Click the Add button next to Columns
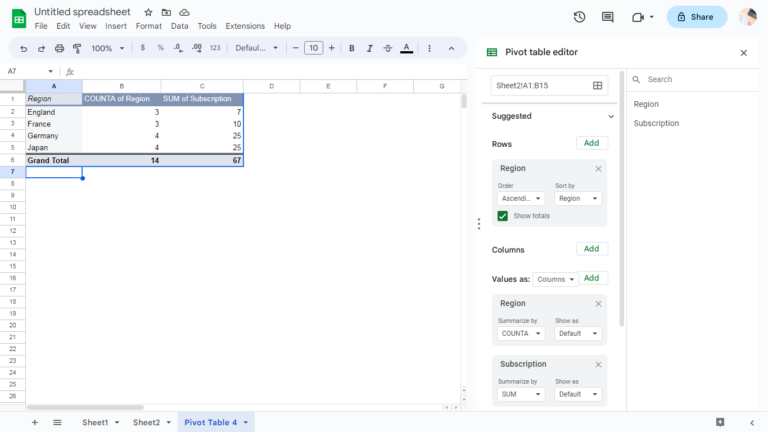The image size is (768, 432). tap(591, 249)
